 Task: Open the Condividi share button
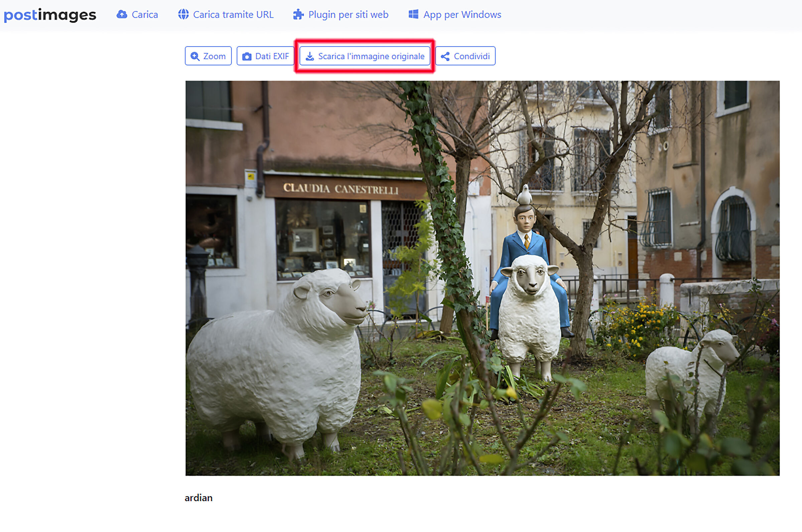[x=465, y=56]
